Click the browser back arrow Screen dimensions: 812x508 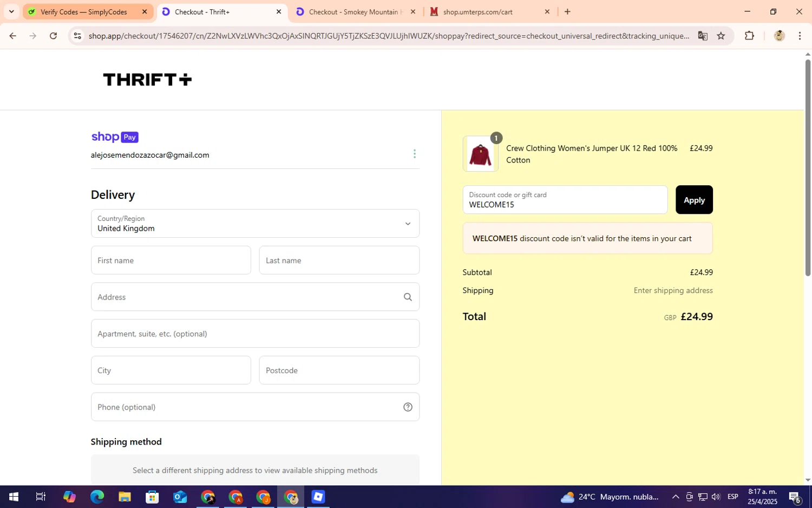(x=12, y=36)
